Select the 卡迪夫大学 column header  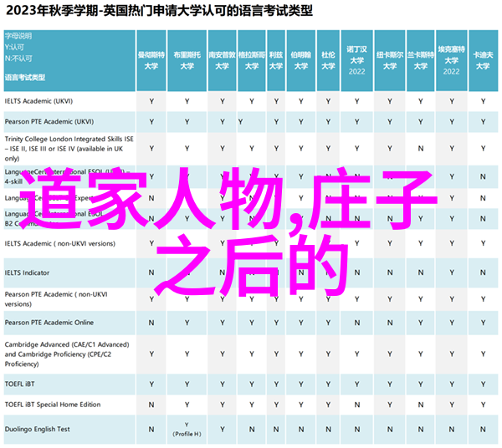(x=483, y=60)
